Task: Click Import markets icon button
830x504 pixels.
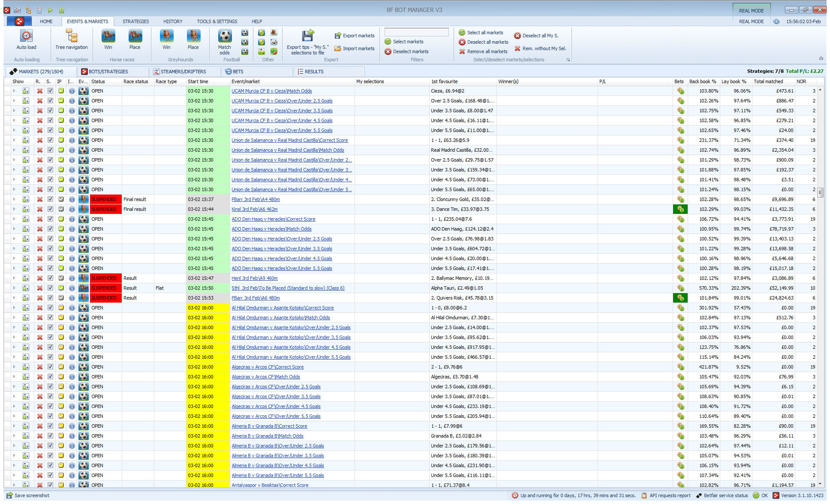Action: (355, 48)
